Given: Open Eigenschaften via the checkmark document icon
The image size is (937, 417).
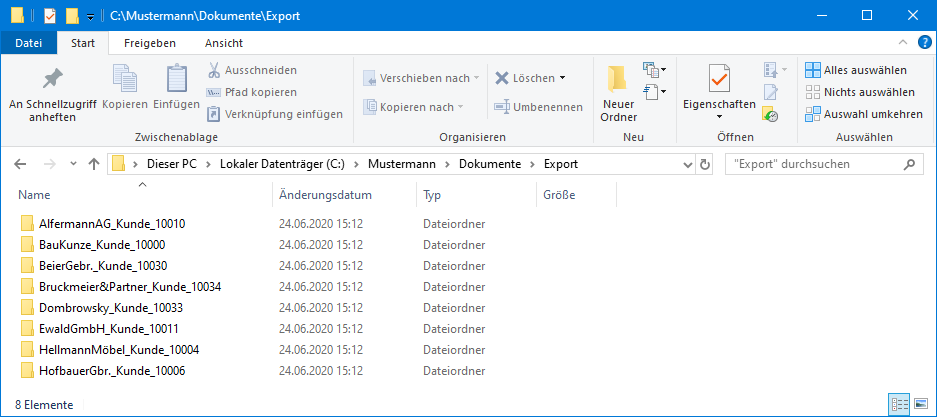Looking at the screenshot, I should click(719, 79).
